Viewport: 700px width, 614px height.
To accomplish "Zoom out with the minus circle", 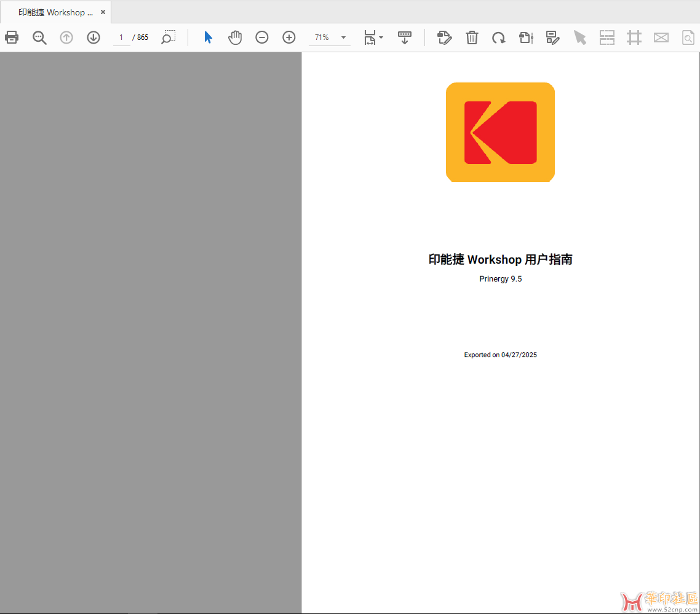I will tap(262, 37).
